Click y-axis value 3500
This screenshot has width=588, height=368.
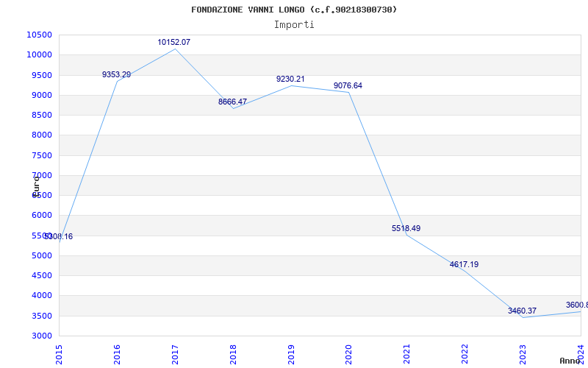click(41, 316)
